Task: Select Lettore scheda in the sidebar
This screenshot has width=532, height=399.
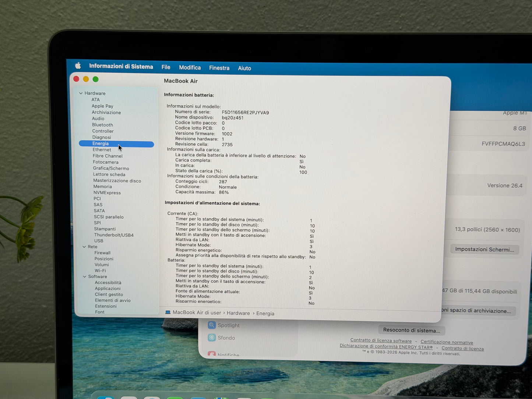Action: [x=109, y=174]
